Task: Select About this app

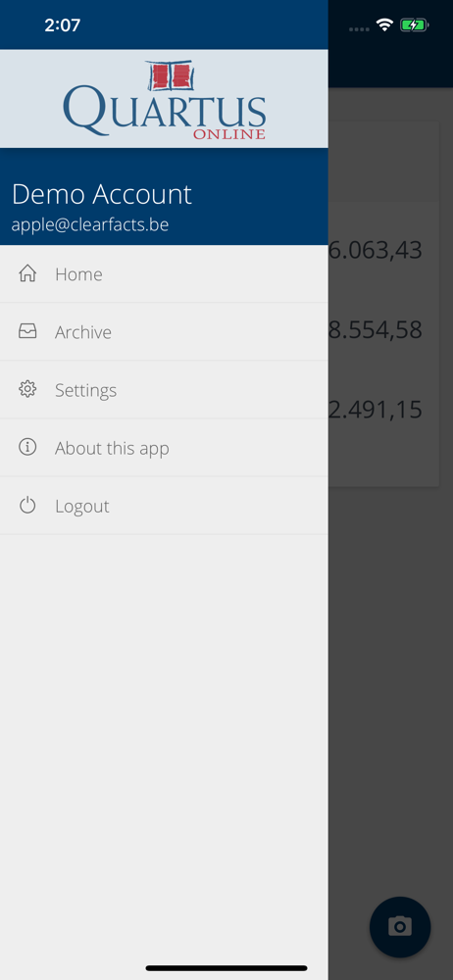Action: tap(164, 448)
